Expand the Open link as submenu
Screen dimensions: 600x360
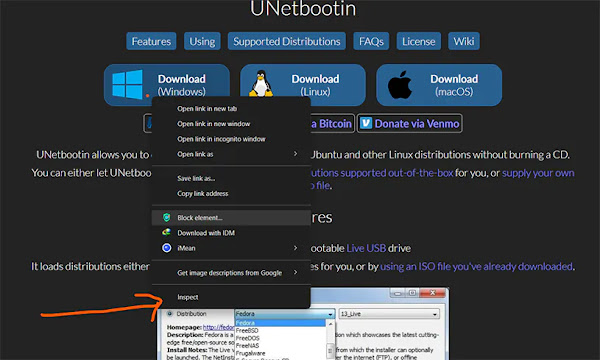[231, 154]
